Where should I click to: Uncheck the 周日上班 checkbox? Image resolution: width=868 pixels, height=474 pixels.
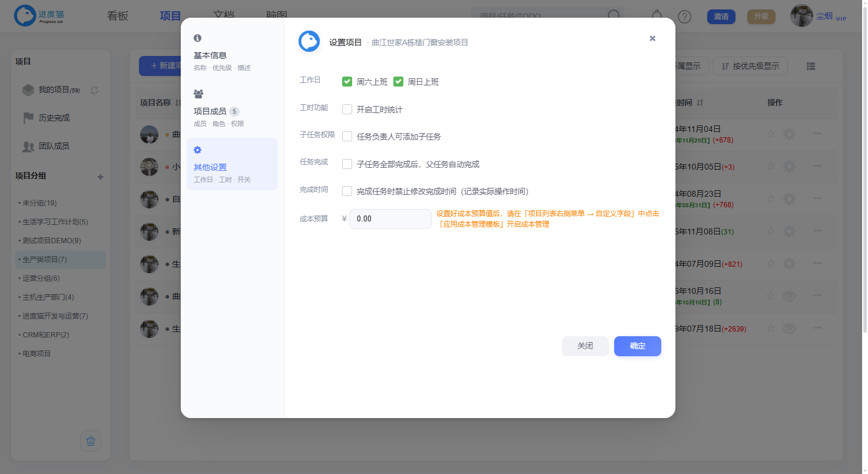click(x=399, y=82)
